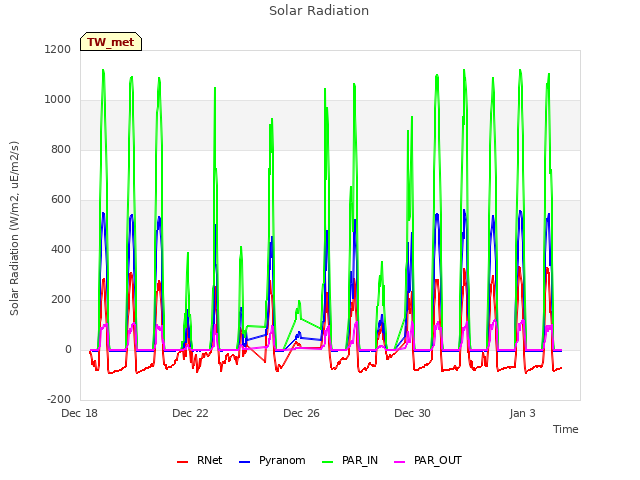Click the 200 y-axis tick label

(61, 300)
